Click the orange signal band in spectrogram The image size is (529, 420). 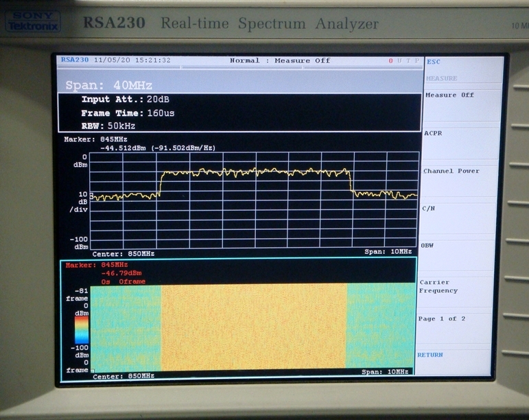coord(254,327)
